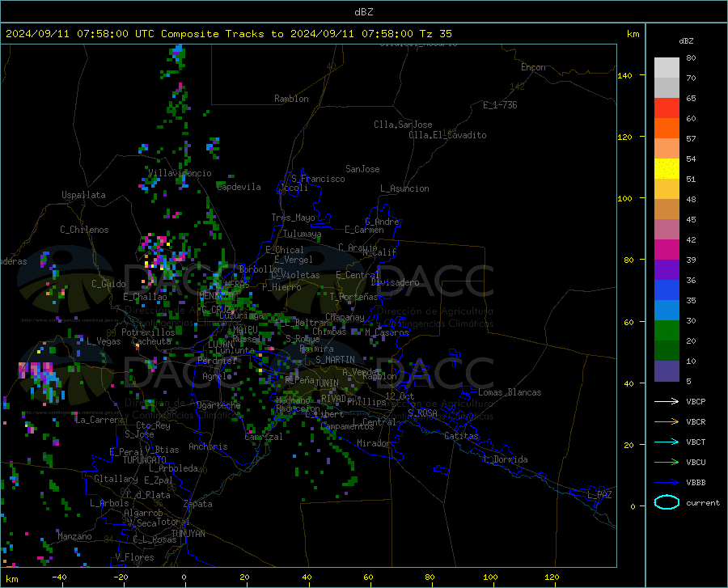Click the Catitas map label
This screenshot has height=588, width=728.
pos(461,436)
